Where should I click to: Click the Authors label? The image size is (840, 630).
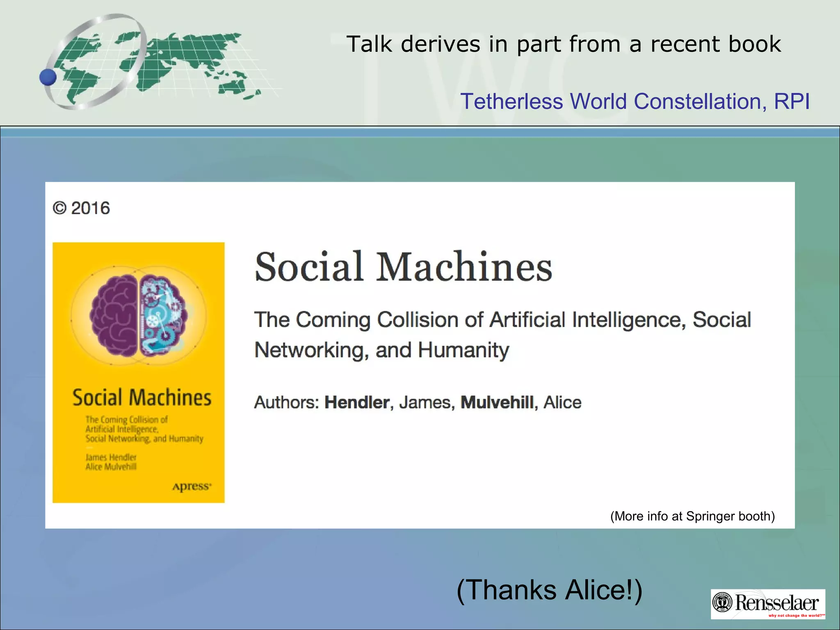tap(286, 402)
